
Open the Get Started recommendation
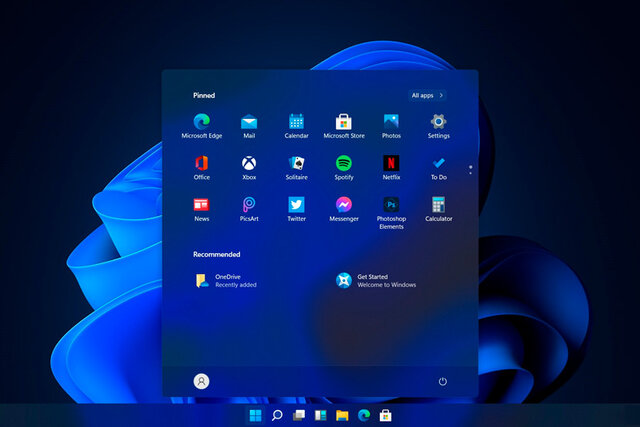pyautogui.click(x=376, y=280)
